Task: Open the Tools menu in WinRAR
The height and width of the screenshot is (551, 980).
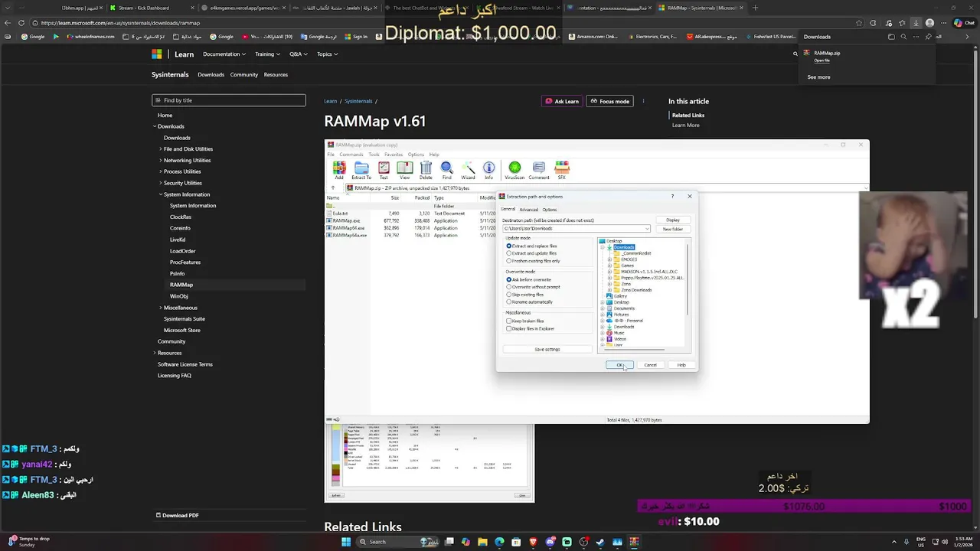Action: (374, 155)
